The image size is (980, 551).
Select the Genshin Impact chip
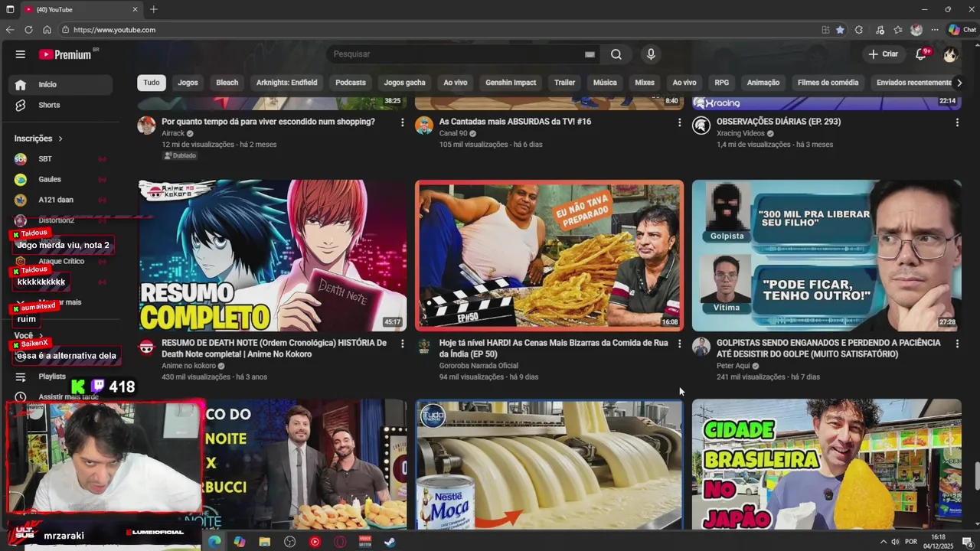pos(511,83)
